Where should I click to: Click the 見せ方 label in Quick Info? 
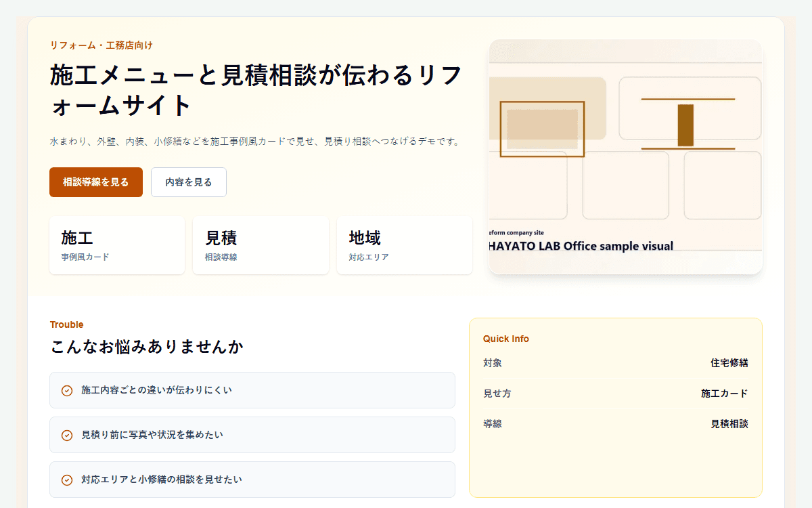click(x=497, y=394)
